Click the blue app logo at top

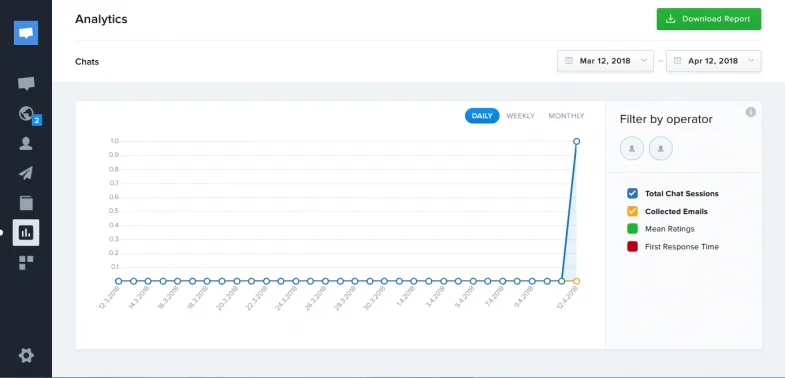26,33
